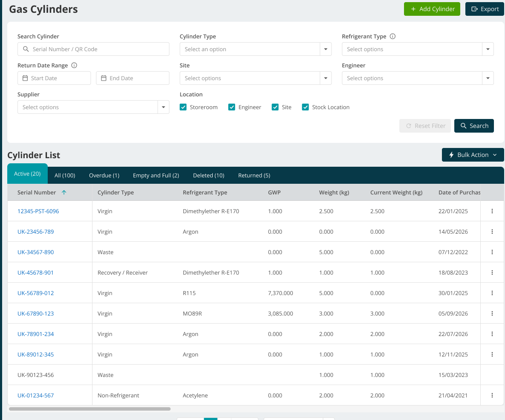Click the Start Date field

(x=54, y=78)
